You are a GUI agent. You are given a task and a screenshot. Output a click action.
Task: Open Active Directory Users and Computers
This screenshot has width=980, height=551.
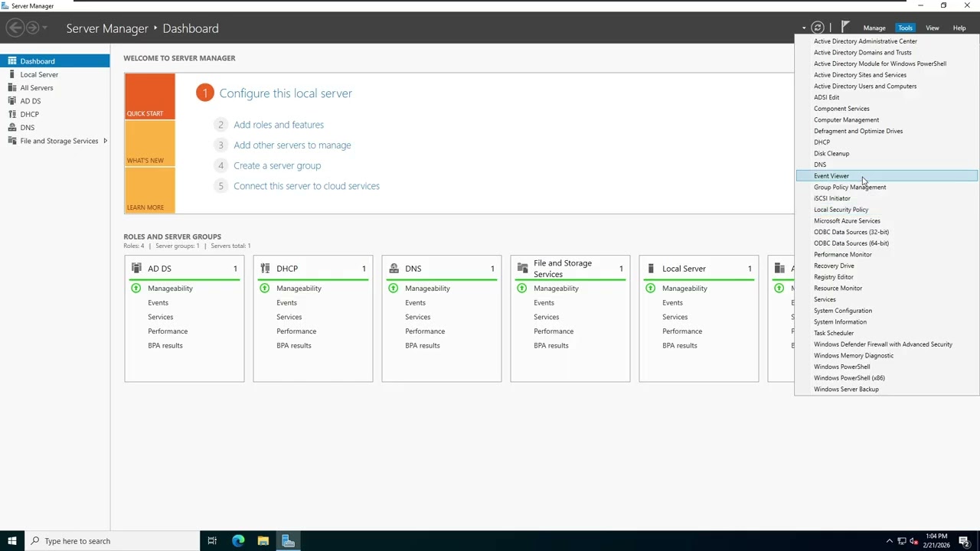point(887,86)
